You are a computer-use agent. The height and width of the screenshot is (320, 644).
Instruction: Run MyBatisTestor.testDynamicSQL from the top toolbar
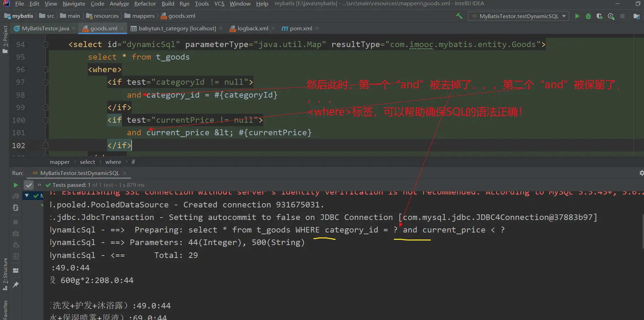(577, 16)
